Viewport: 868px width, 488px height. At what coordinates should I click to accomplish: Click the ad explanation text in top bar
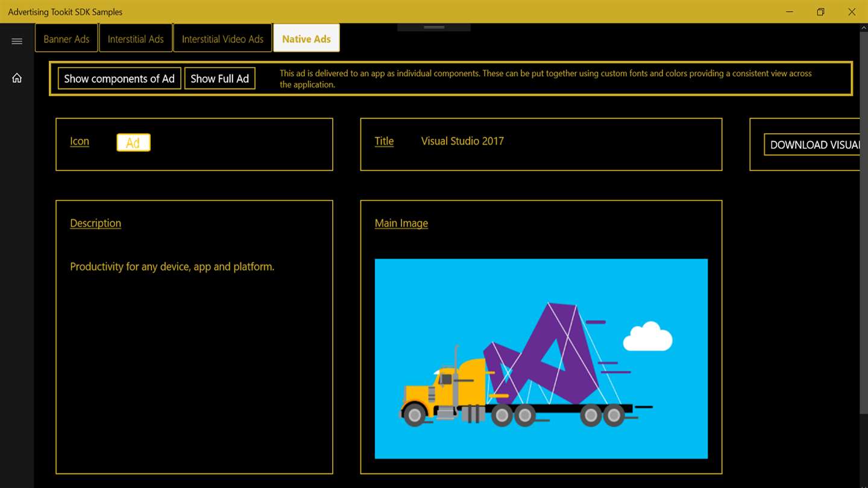pos(546,79)
